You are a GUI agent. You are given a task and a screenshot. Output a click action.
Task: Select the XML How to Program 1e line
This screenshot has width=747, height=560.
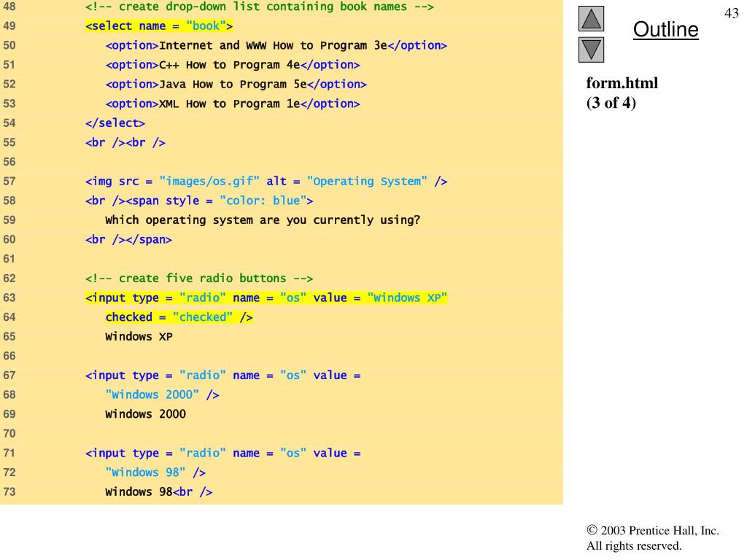tap(233, 104)
